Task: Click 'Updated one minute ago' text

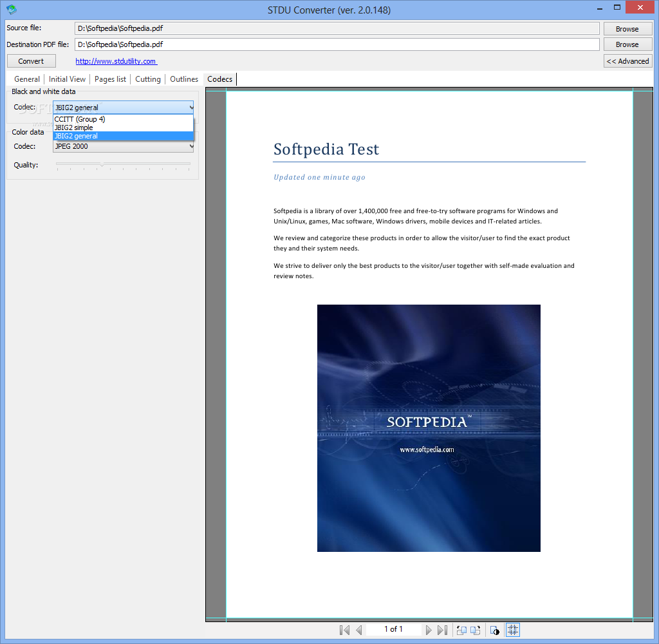Action: 319,177
